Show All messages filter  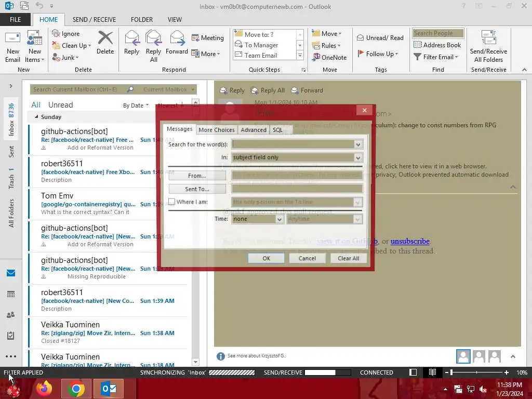tap(36, 105)
